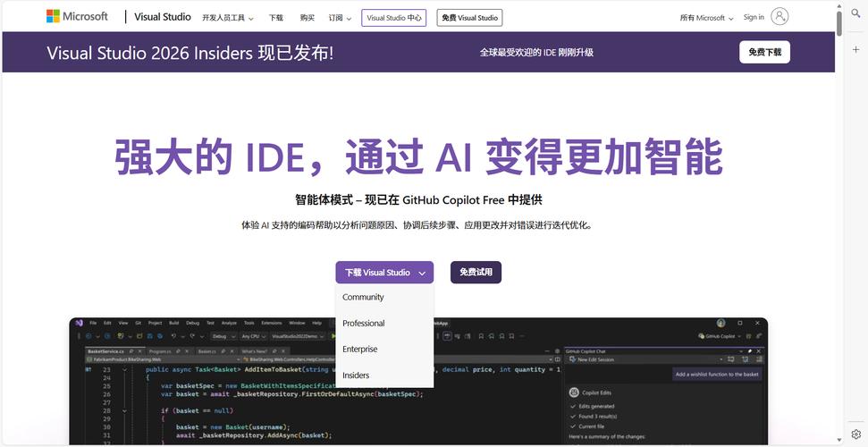Click the 免费试用 button
868x447 pixels.
click(x=476, y=272)
